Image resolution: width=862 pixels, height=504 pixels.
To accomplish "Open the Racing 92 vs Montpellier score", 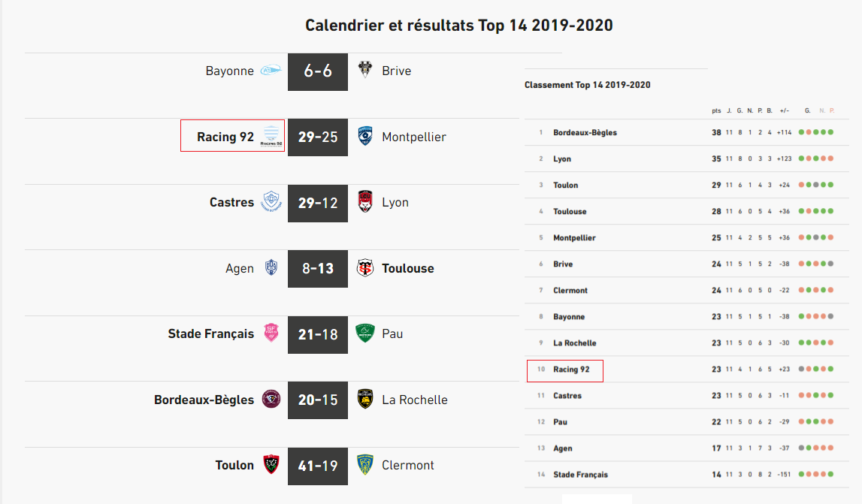I will click(x=318, y=137).
